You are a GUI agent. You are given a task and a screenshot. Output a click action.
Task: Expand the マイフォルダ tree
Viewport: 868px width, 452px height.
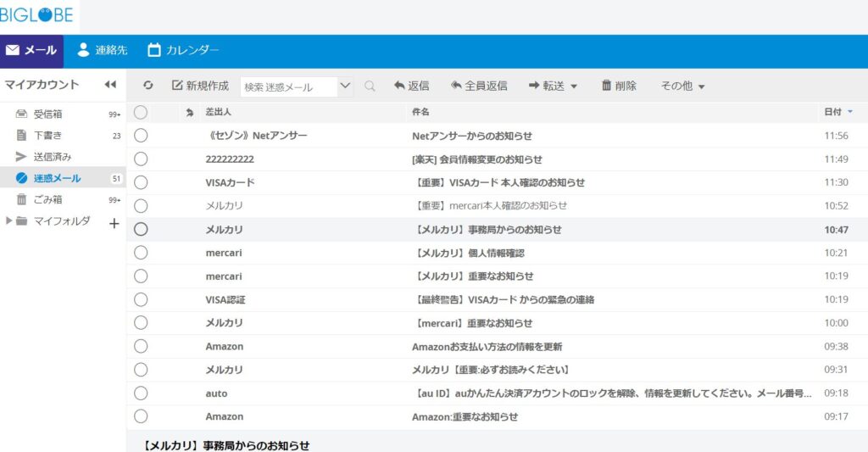tap(9, 221)
